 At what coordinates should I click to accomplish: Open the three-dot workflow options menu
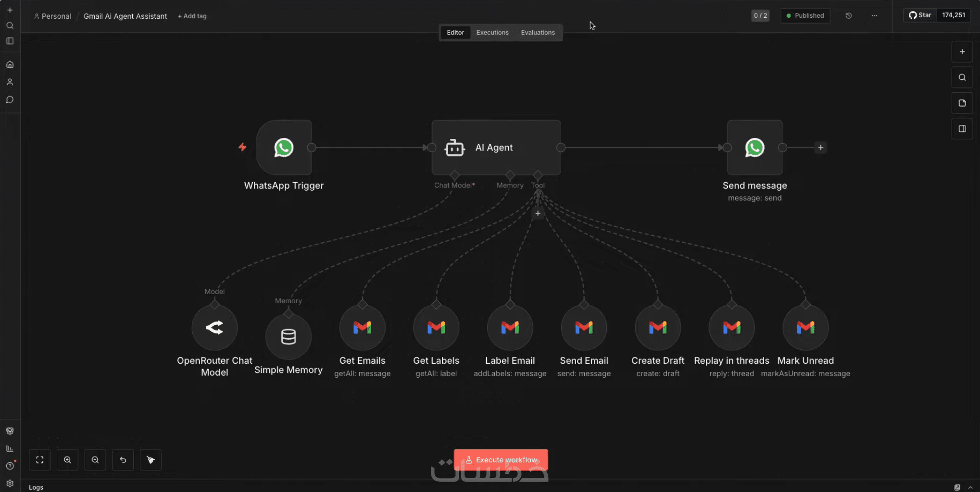874,15
